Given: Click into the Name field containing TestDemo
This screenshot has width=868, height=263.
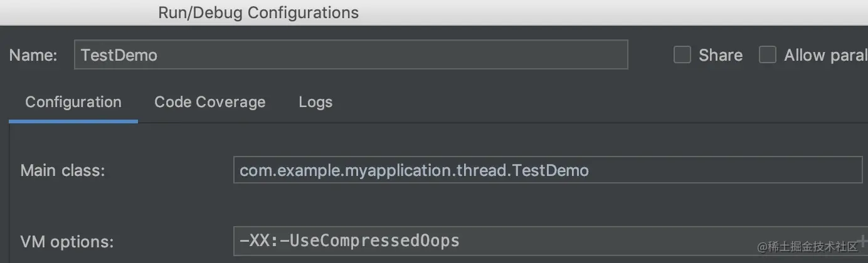Looking at the screenshot, I should coord(119,55).
